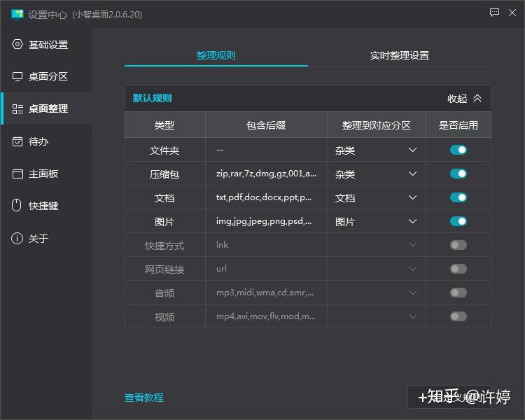525x420 pixels.
Task: Click the suffix cell starting with img,jpg,jpeg
Action: (266, 221)
